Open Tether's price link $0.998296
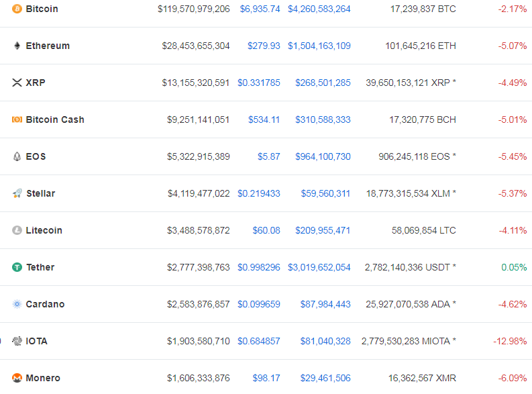 click(x=259, y=267)
